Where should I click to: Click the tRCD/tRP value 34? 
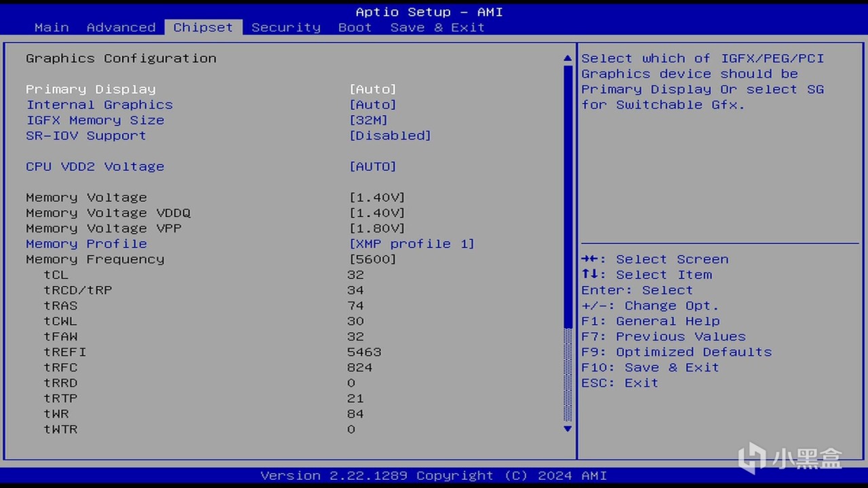tap(355, 290)
